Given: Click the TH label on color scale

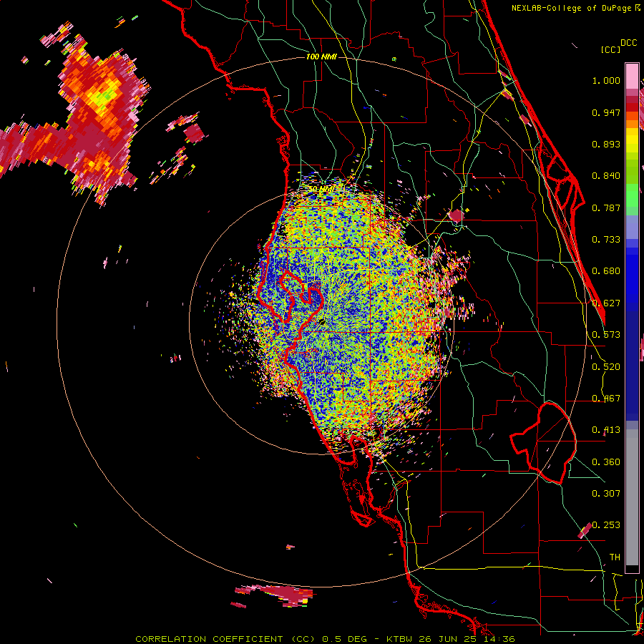Looking at the screenshot, I should coord(615,557).
